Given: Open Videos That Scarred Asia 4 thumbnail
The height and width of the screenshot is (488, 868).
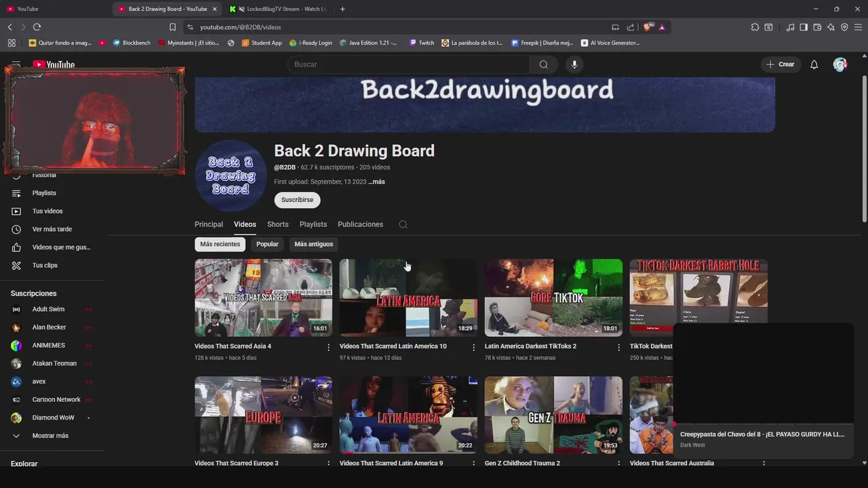Looking at the screenshot, I should click(263, 298).
